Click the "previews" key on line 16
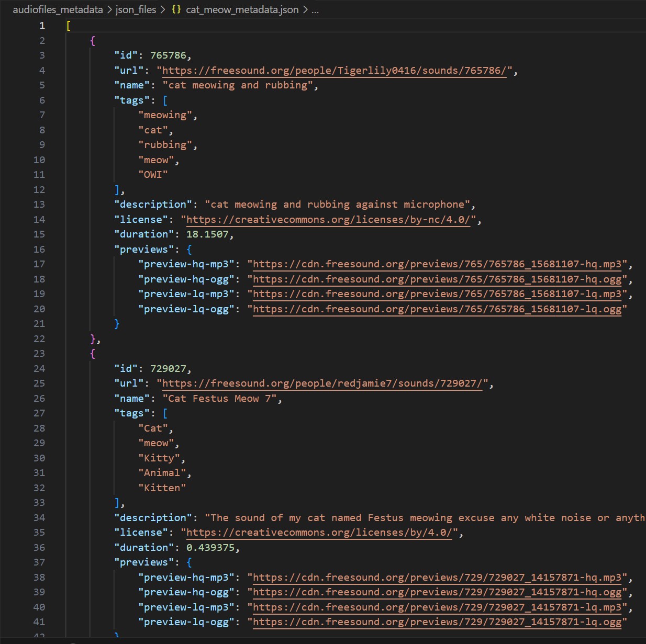The image size is (646, 644). coord(144,250)
